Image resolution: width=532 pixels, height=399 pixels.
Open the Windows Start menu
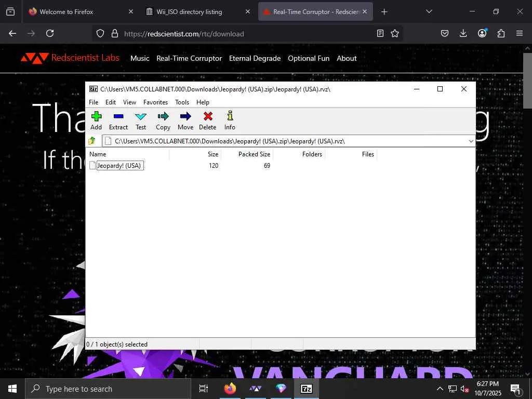pos(12,389)
